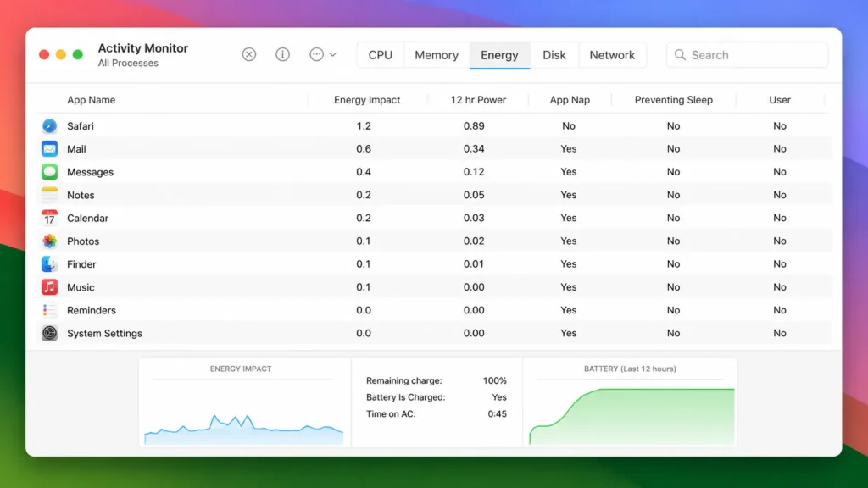868x488 pixels.
Task: Select the Messages process name
Action: pyautogui.click(x=90, y=172)
